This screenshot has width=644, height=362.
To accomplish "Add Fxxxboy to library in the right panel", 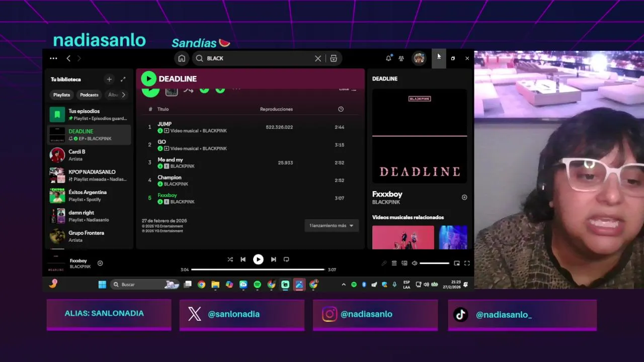I will [464, 198].
